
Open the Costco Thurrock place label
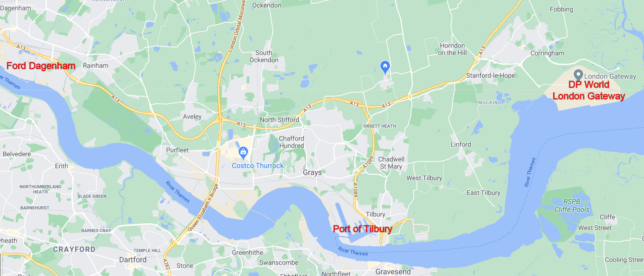(x=258, y=166)
